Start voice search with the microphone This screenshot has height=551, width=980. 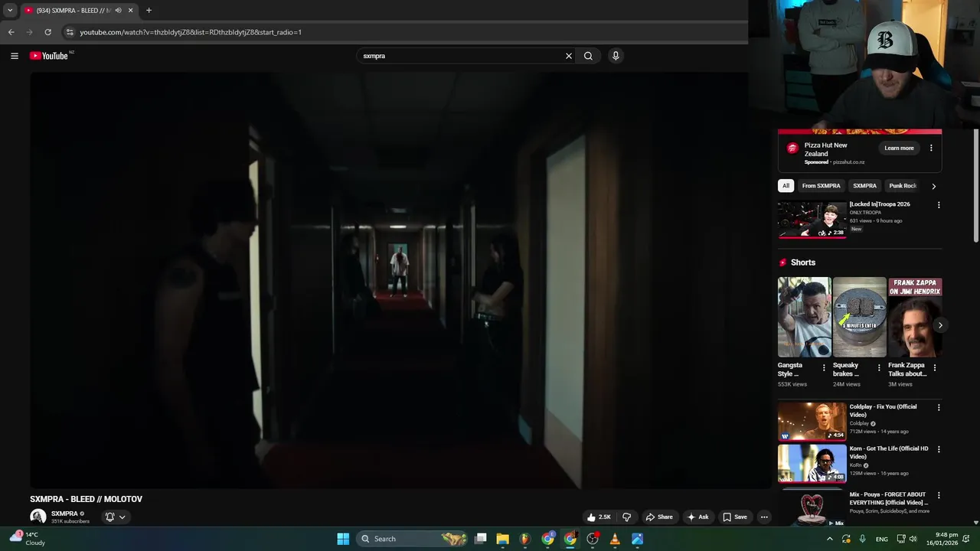pos(615,56)
